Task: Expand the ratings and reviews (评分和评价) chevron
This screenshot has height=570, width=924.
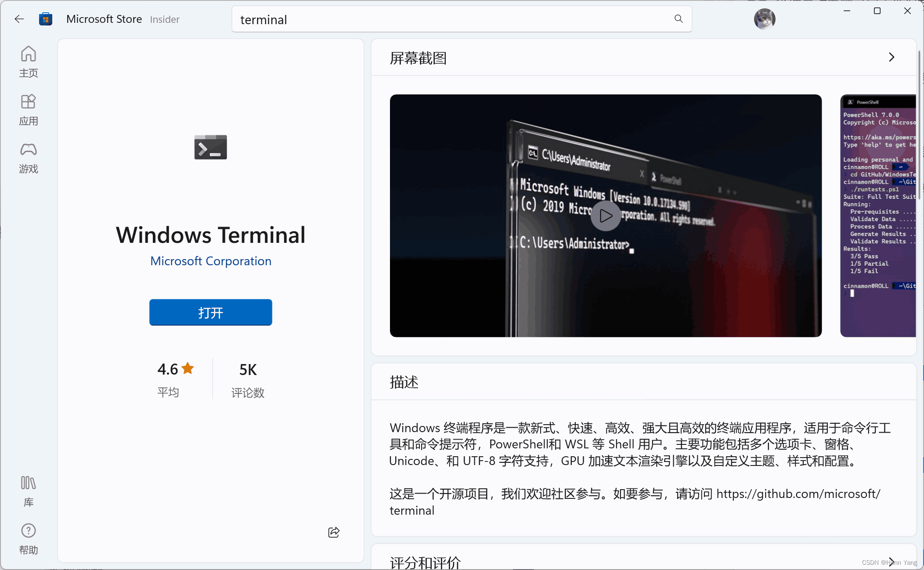Action: [x=891, y=562]
